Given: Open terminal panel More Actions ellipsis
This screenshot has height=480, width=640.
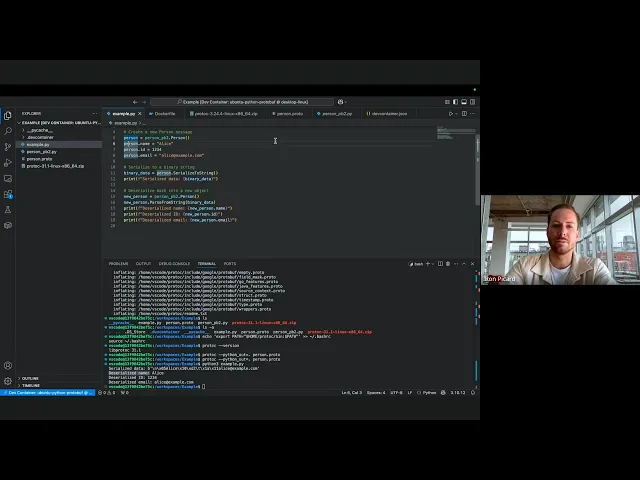Looking at the screenshot, I should pos(456,264).
